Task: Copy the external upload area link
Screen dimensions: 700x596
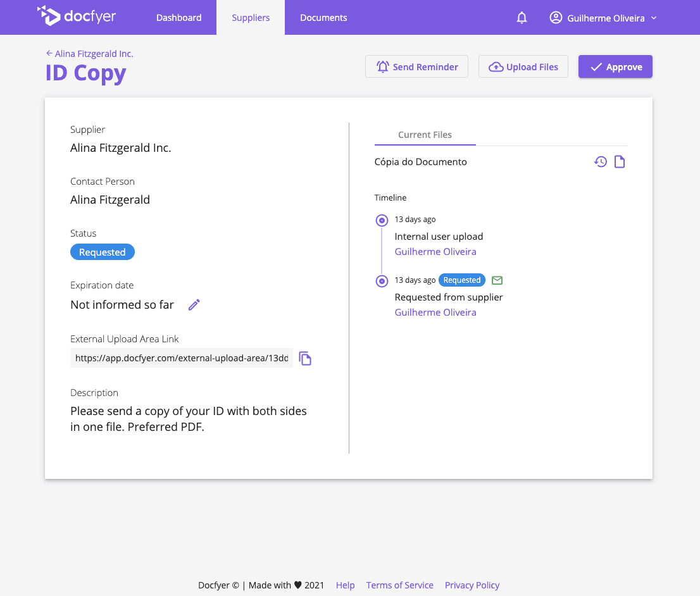Action: click(x=305, y=359)
